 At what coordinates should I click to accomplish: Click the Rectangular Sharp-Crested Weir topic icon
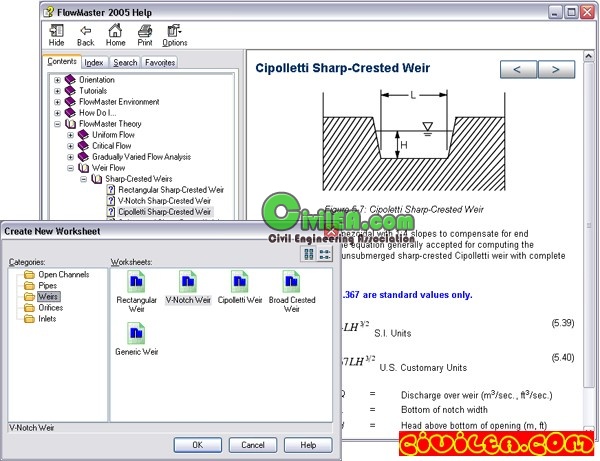pos(111,190)
